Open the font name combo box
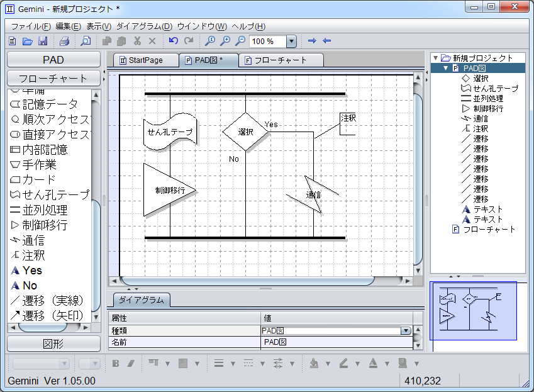 pyautogui.click(x=42, y=364)
